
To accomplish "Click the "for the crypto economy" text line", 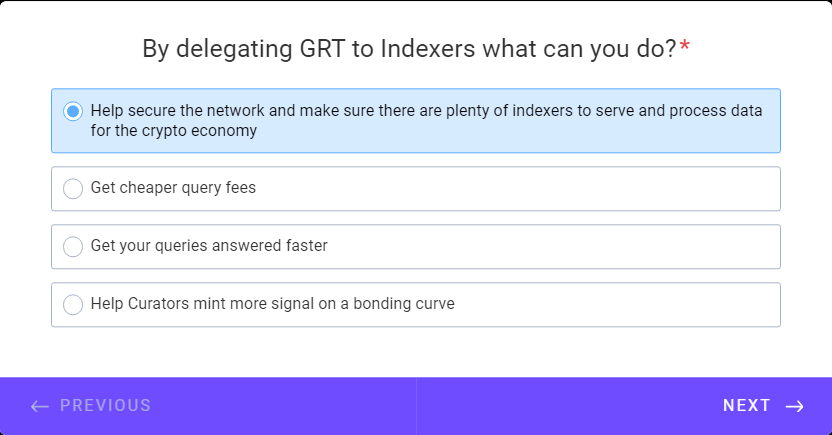I will pyautogui.click(x=174, y=130).
